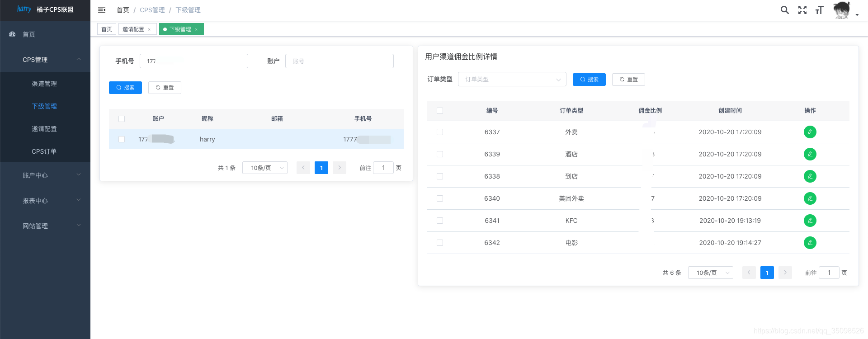The width and height of the screenshot is (868, 339).
Task: Close the 下级管理 tab
Action: point(196,29)
